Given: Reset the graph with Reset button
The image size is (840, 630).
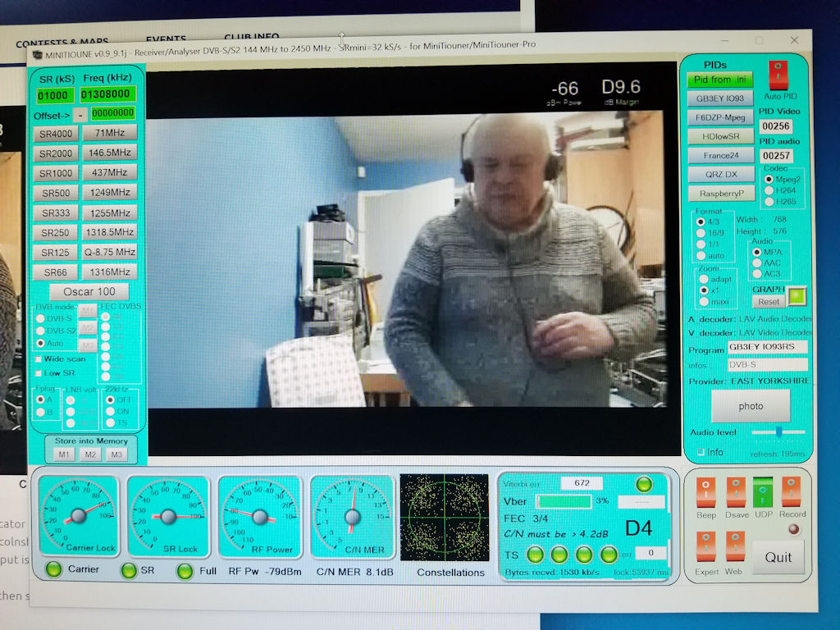Looking at the screenshot, I should [x=769, y=301].
